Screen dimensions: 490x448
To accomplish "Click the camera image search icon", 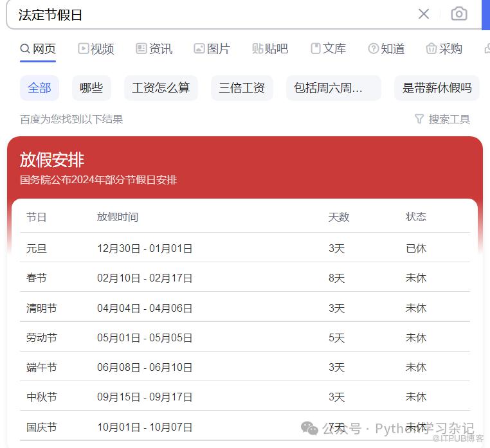I will click(x=458, y=14).
